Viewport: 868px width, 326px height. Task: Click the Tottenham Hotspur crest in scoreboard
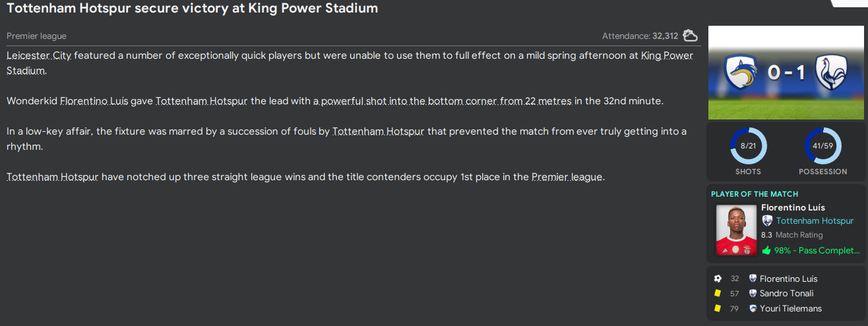point(833,72)
